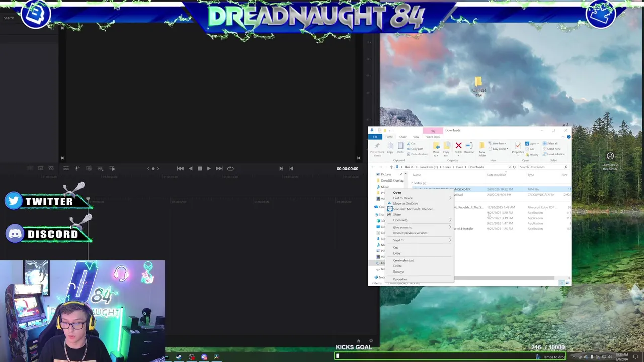
Task: Click the ribbon Copy icon in Clipboard group
Action: tap(390, 146)
